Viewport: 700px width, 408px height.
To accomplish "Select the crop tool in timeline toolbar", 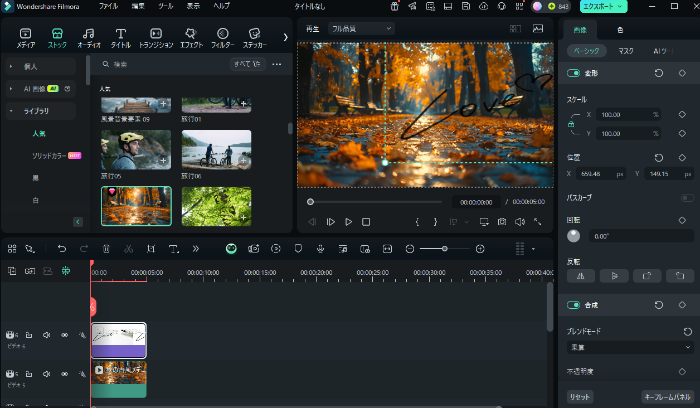I will [x=151, y=249].
